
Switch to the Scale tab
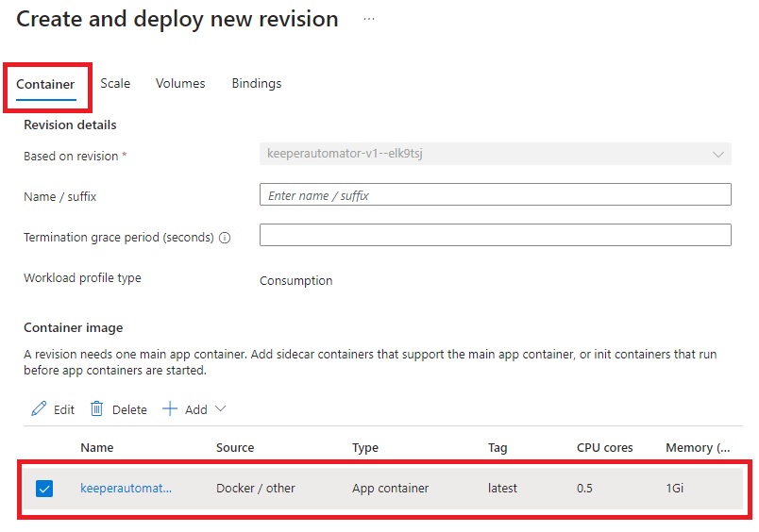tap(115, 83)
